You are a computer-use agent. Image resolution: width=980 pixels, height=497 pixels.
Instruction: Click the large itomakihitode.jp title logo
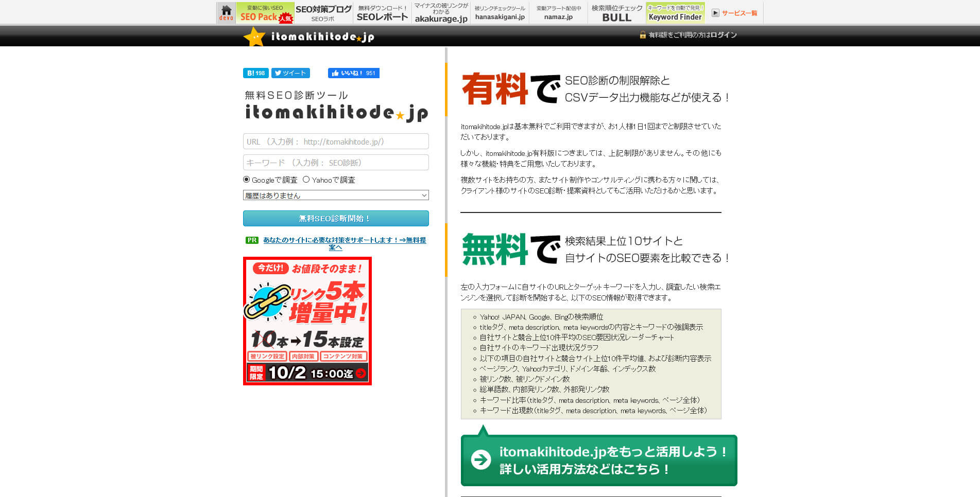point(337,113)
